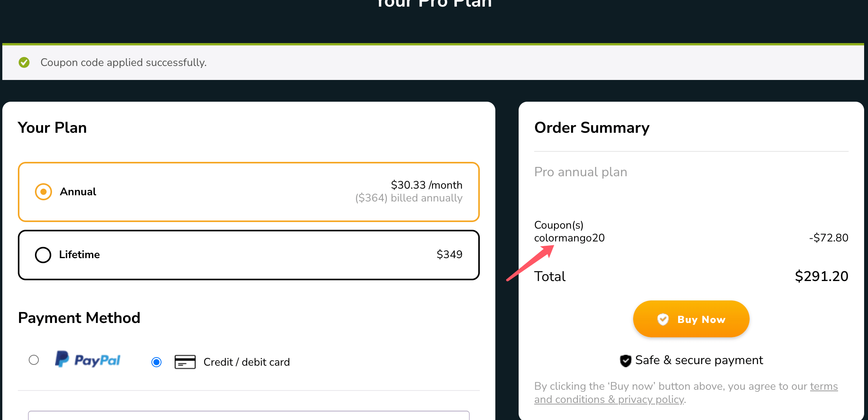The image size is (868, 420).
Task: Select the Lifetime plan radio button
Action: [x=43, y=255]
